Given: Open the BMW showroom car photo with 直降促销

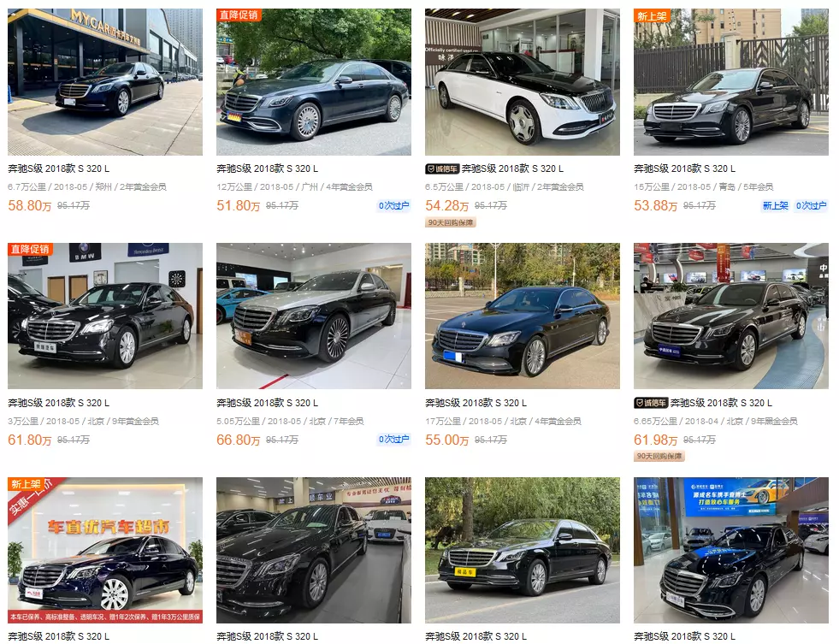Looking at the screenshot, I should 105,316.
